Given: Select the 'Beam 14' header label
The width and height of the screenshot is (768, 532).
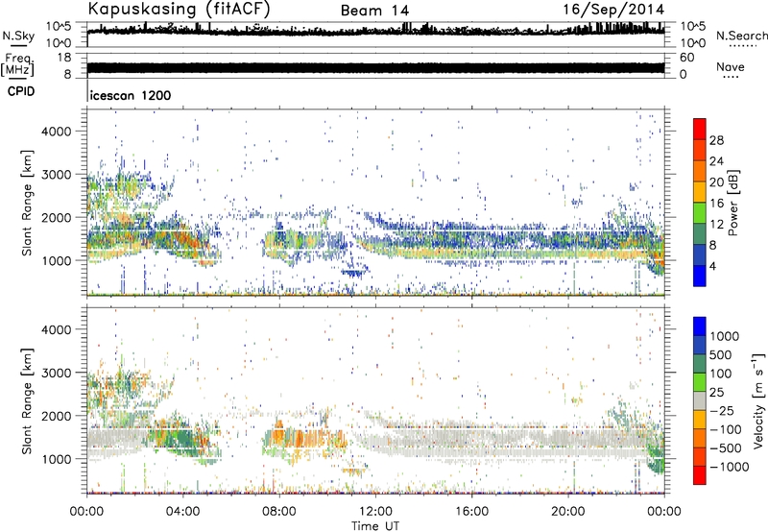Looking at the screenshot, I should 374,11.
